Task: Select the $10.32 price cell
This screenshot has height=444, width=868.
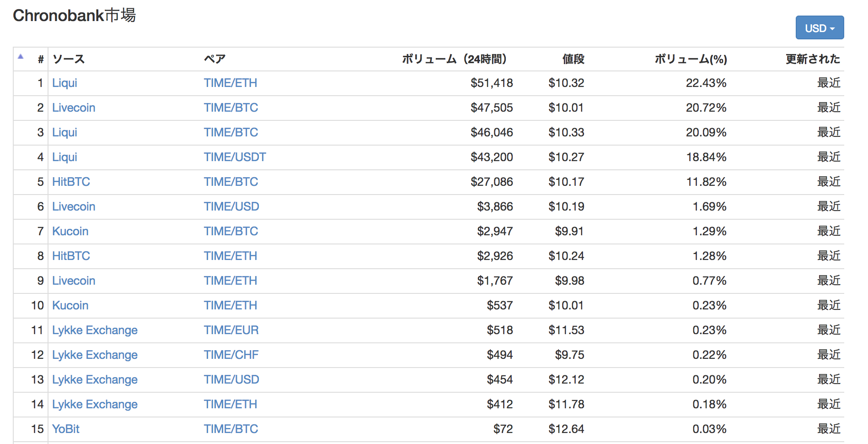Action: [x=566, y=83]
